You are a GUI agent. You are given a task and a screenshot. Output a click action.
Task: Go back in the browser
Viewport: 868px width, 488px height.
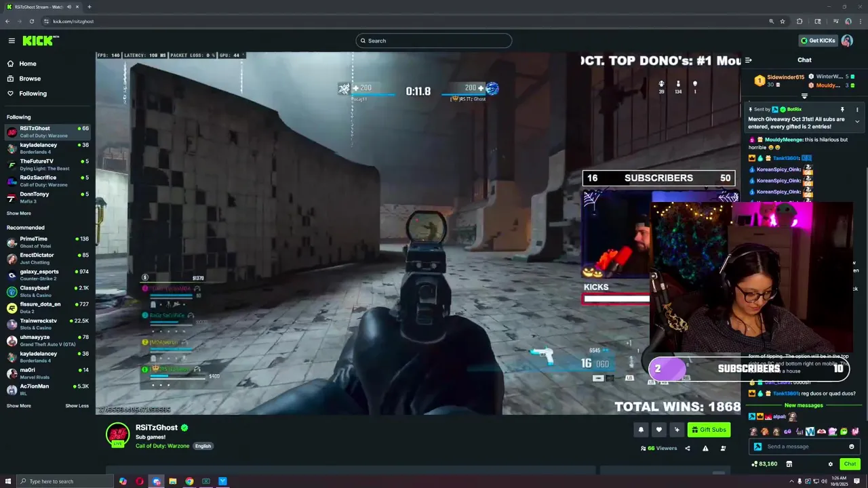7,21
